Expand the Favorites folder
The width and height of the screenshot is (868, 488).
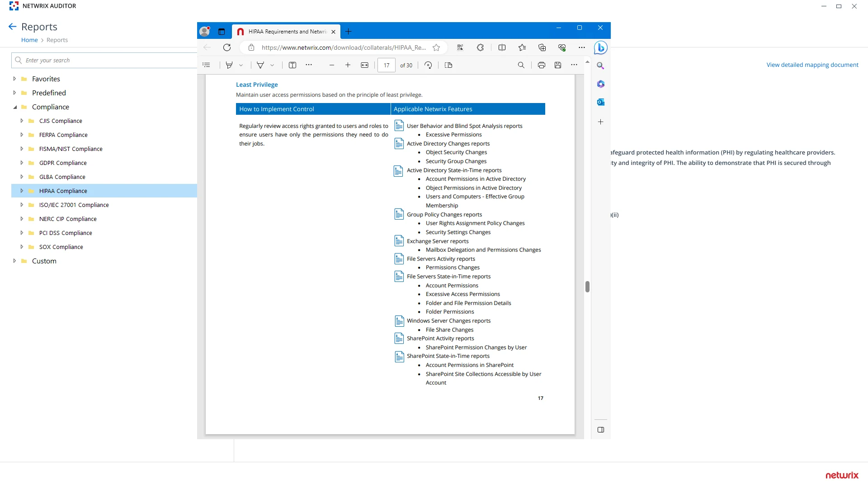point(14,79)
